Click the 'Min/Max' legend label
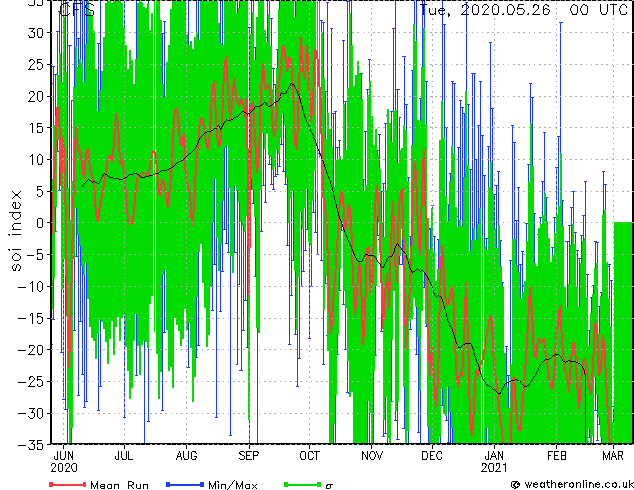 point(232,485)
